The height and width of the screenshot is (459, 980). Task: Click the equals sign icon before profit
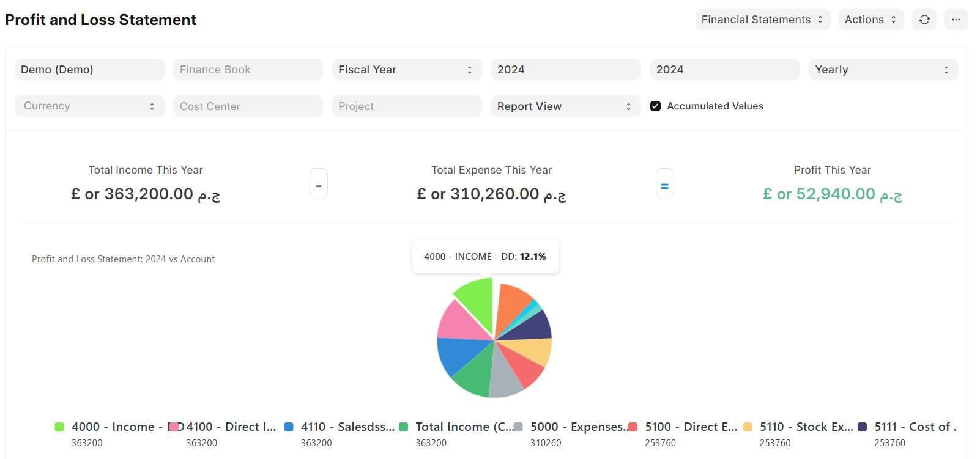(664, 183)
